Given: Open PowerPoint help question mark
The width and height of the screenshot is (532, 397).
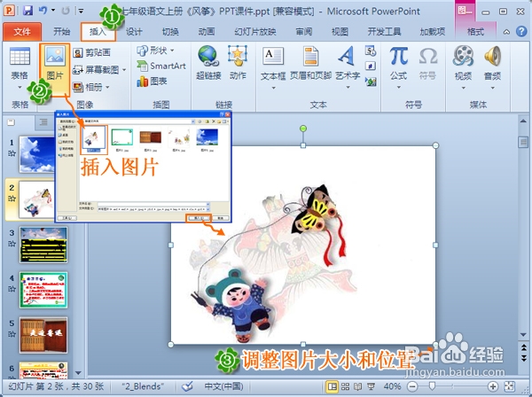Looking at the screenshot, I should coord(521,32).
